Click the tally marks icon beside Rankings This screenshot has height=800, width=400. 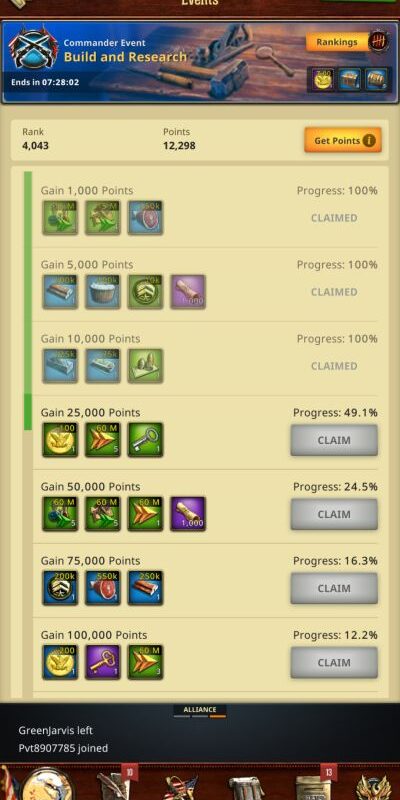(378, 41)
